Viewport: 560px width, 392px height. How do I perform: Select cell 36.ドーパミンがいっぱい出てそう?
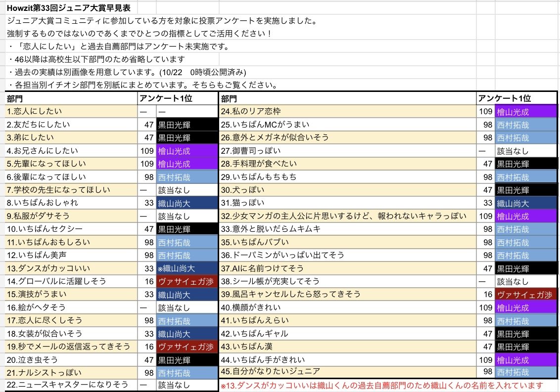[347, 255]
